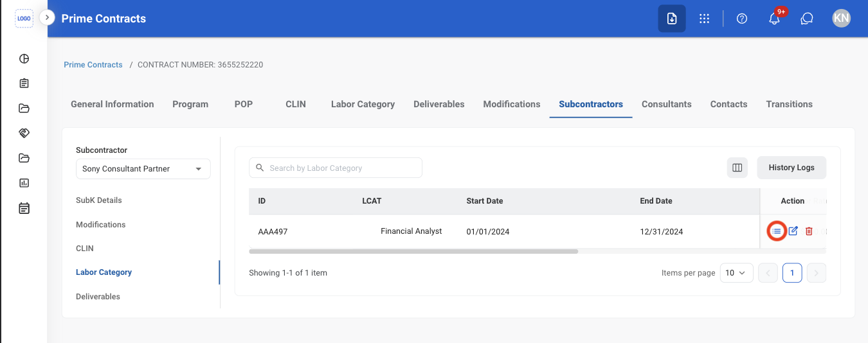Delete the AAA497 row with trash icon

[x=809, y=231]
